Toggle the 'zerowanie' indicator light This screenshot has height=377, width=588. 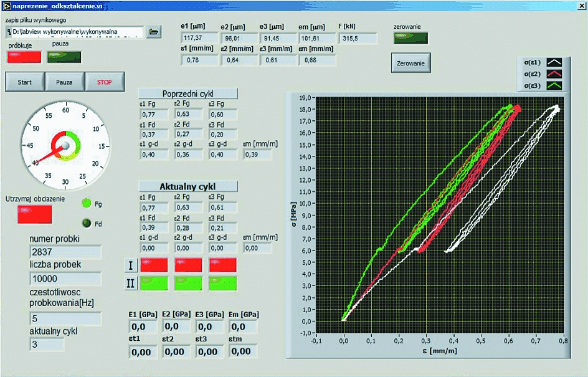pyautogui.click(x=410, y=38)
